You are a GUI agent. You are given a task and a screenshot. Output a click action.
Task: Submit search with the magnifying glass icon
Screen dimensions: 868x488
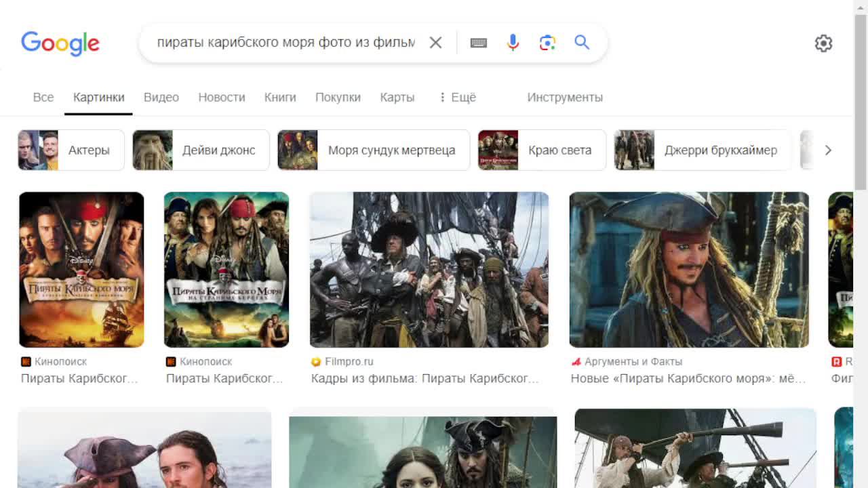coord(582,42)
